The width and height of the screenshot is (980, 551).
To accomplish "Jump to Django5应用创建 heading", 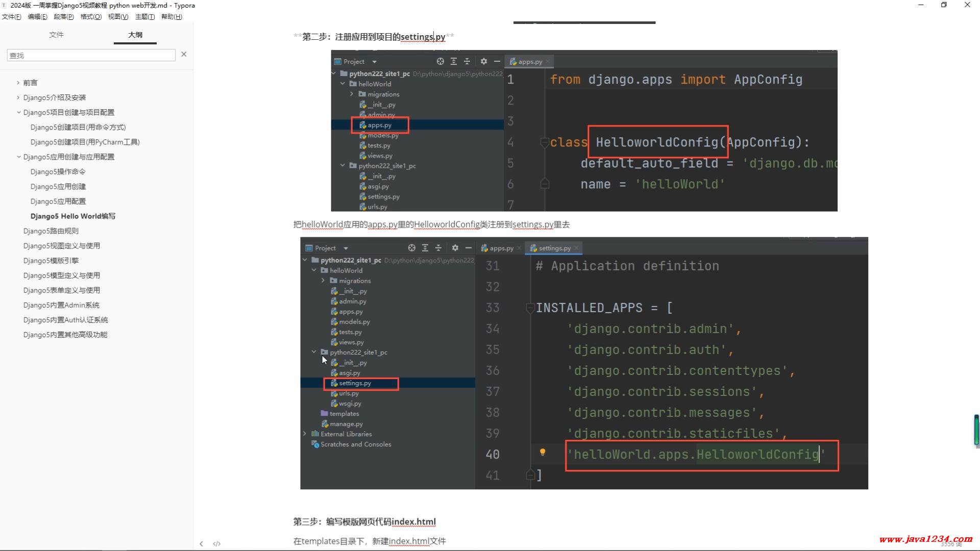I will (58, 186).
